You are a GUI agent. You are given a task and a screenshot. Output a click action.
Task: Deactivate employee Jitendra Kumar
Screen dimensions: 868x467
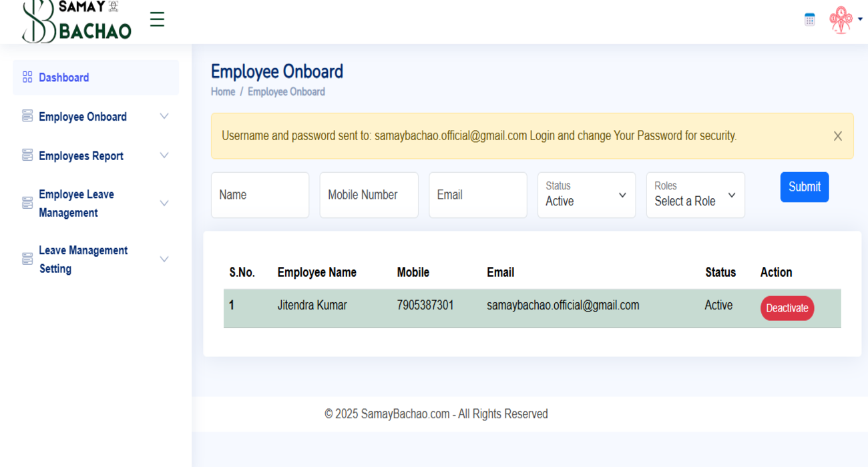click(787, 308)
